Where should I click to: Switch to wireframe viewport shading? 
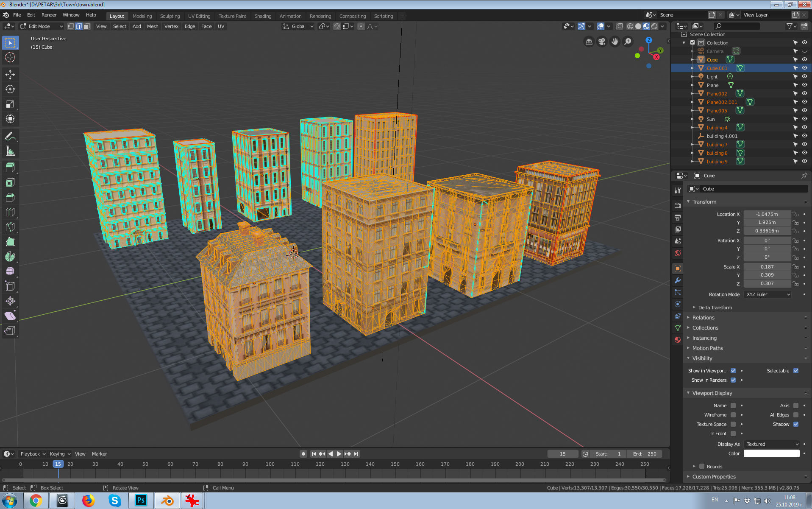pyautogui.click(x=630, y=26)
